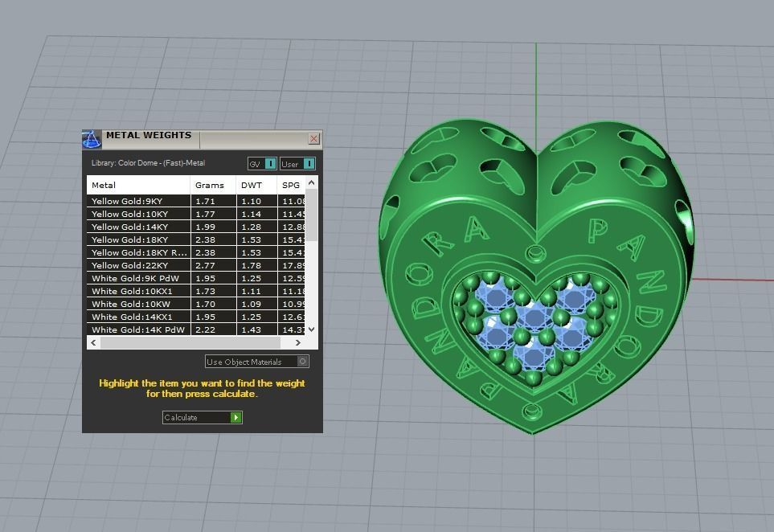The height and width of the screenshot is (532, 774).
Task: Click the Calculate button
Action: [x=203, y=418]
